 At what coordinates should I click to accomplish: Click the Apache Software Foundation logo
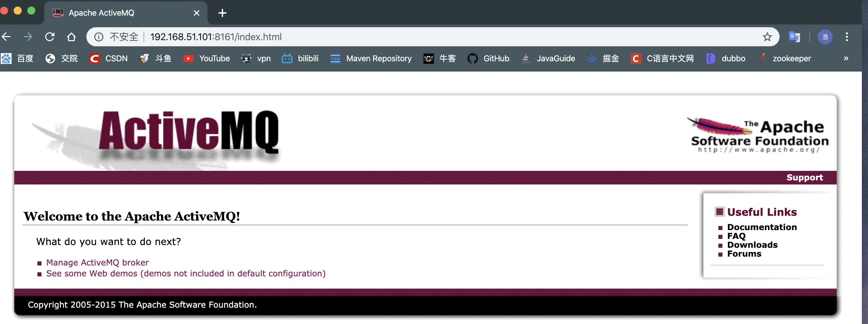(758, 135)
